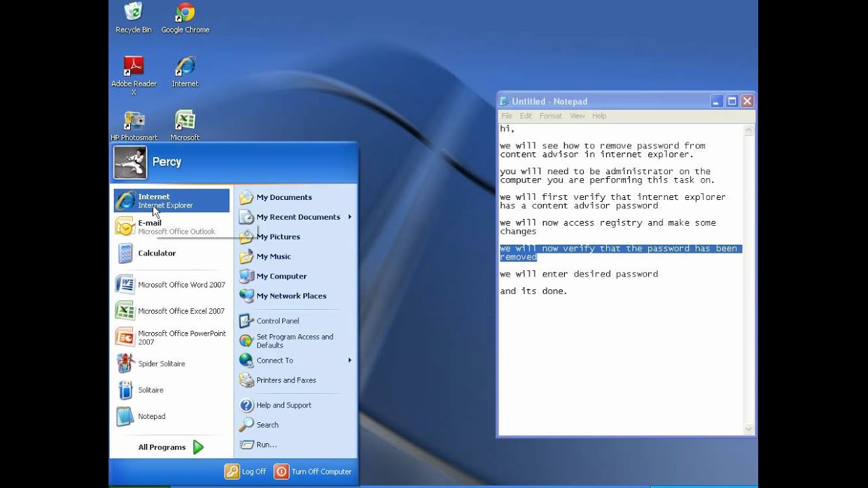
Task: Open Search from the Start menu
Action: (x=296, y=425)
